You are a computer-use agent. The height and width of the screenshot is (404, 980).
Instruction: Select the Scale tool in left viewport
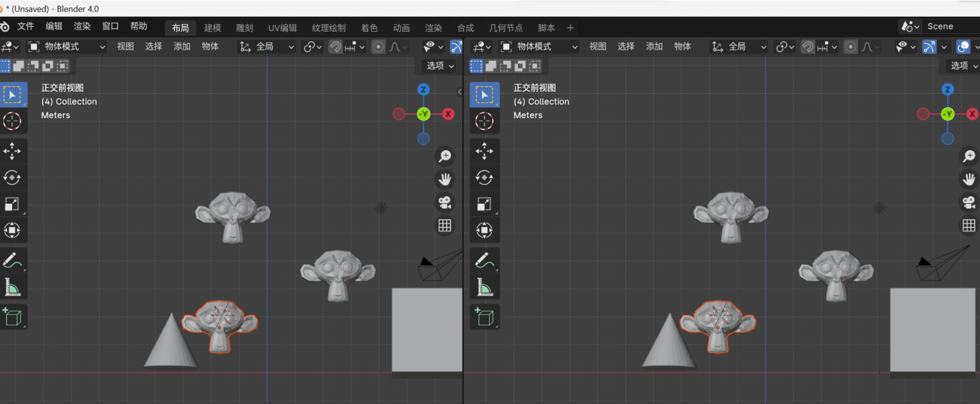click(x=13, y=204)
